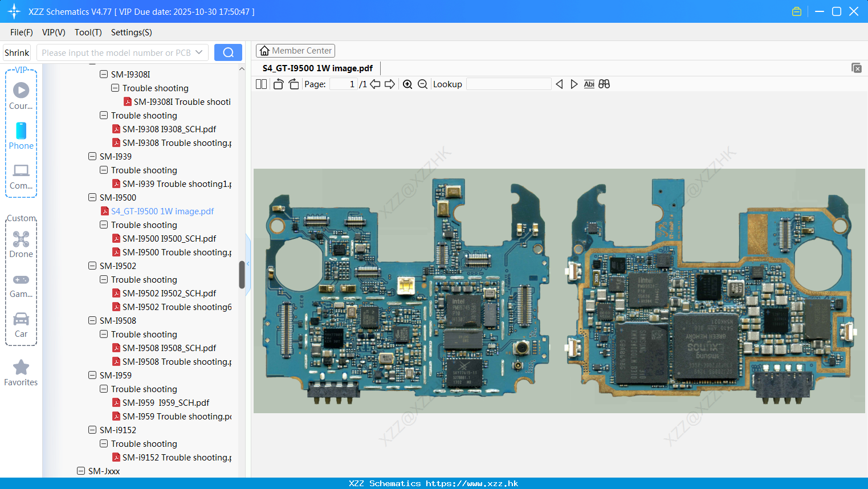Viewport: 868px width, 489px height.
Task: Click the Page number field
Action: click(344, 84)
